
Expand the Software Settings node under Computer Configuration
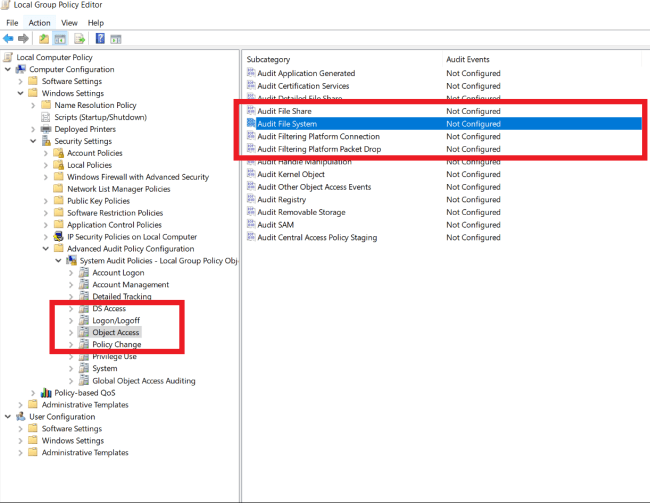click(20, 81)
